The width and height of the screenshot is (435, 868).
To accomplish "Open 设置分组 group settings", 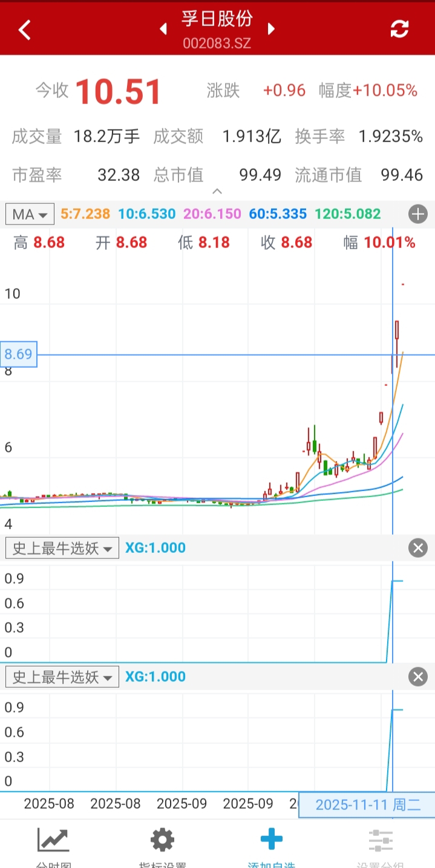I will click(x=380, y=844).
